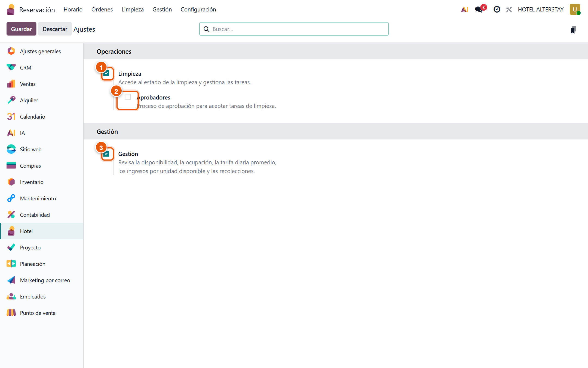
Task: Click the Descartar button
Action: pyautogui.click(x=55, y=29)
